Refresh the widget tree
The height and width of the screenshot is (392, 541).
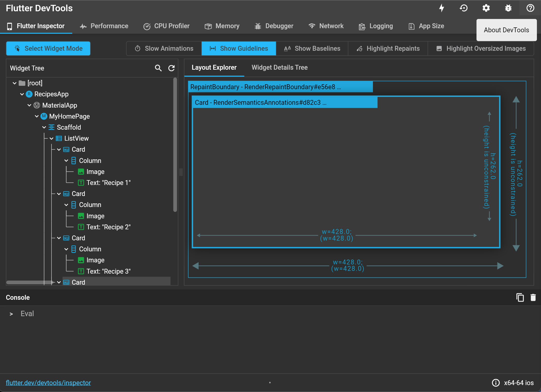[x=171, y=68]
